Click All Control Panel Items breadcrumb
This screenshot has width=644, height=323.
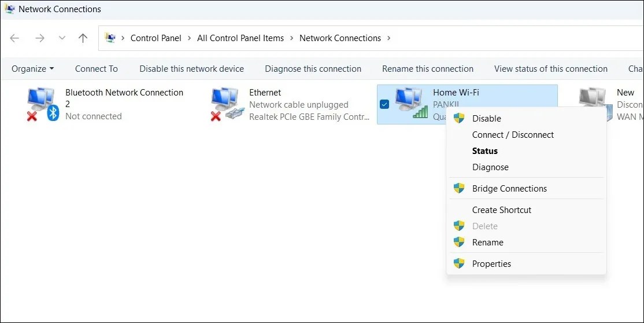(x=240, y=38)
